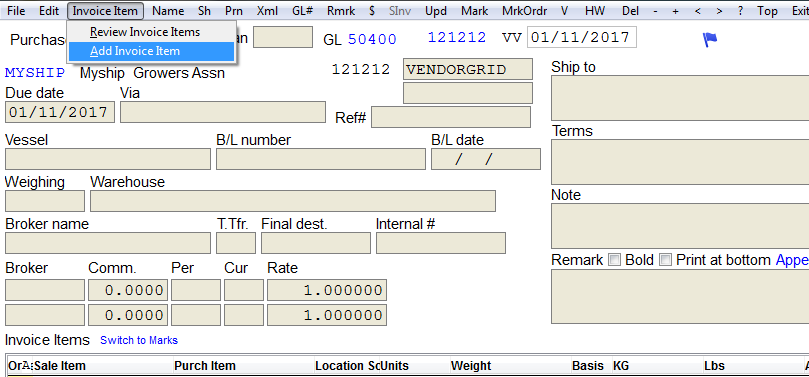The width and height of the screenshot is (809, 377).
Task: Click the blue flag icon
Action: 710,40
